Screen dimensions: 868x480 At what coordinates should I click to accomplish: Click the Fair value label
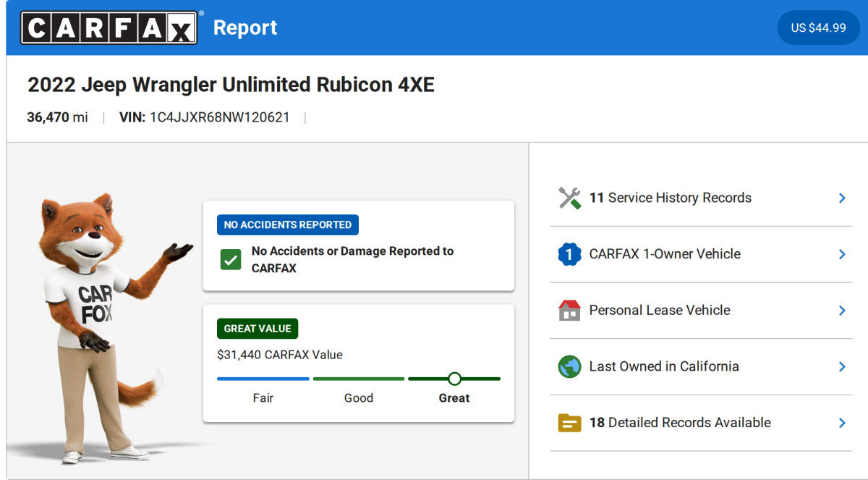[x=263, y=398]
